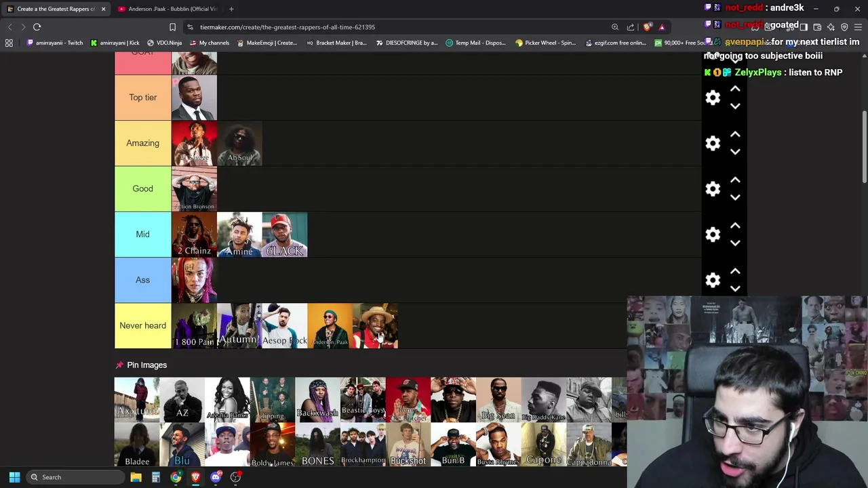868x488 pixels.
Task: Click the tiermaker.com address bar
Action: tap(400, 27)
